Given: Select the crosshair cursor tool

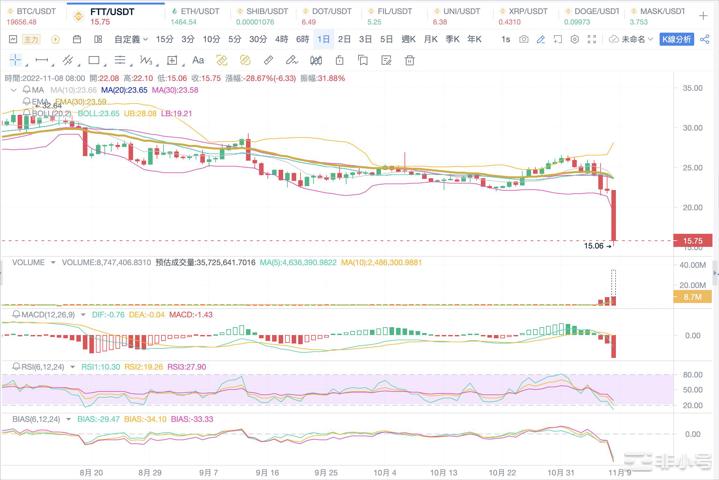Looking at the screenshot, I should [15, 60].
